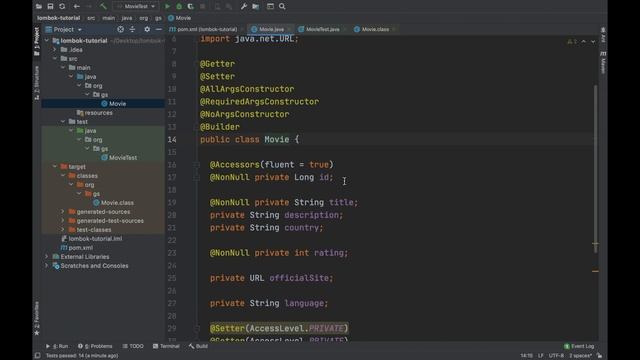Expand the .idea folder

point(55,49)
